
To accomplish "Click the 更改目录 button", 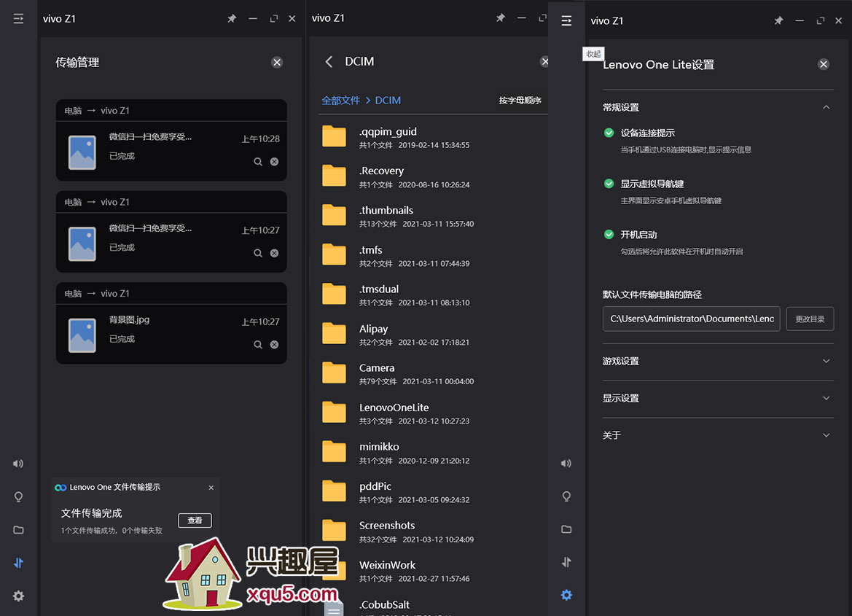I will (810, 319).
